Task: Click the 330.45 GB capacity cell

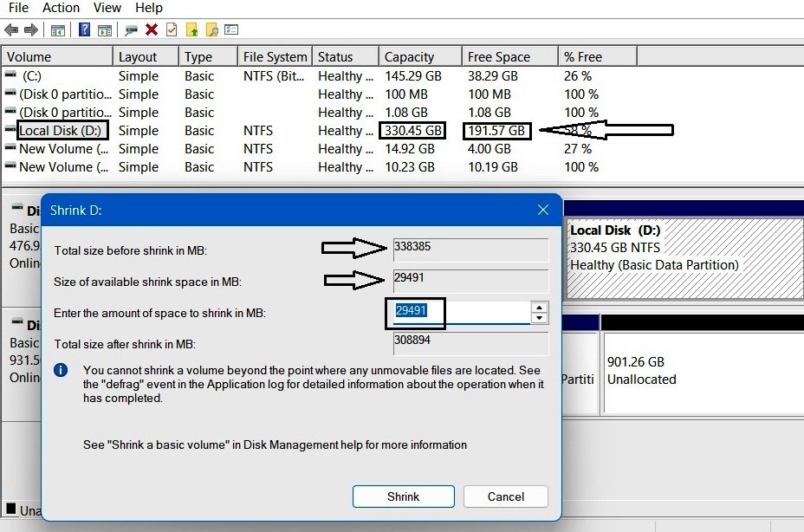Action: tap(413, 130)
